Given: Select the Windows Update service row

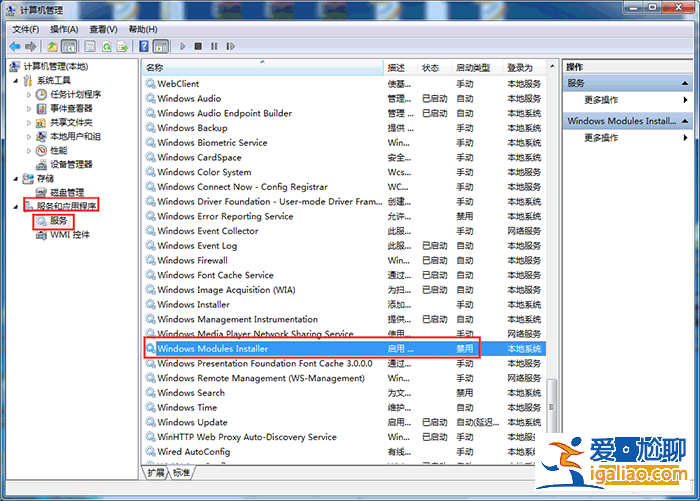Looking at the screenshot, I should point(345,422).
